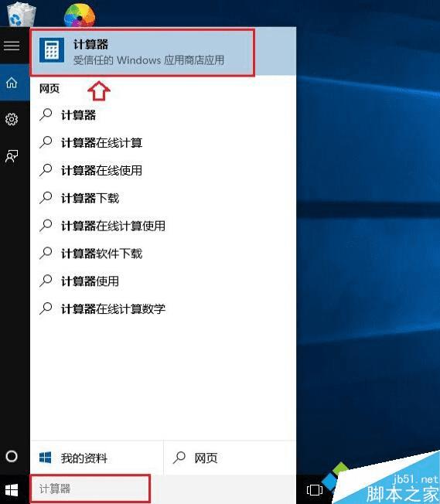This screenshot has height=504, width=440.
Task: Open the colorful desktop app icon
Action: coord(80,15)
